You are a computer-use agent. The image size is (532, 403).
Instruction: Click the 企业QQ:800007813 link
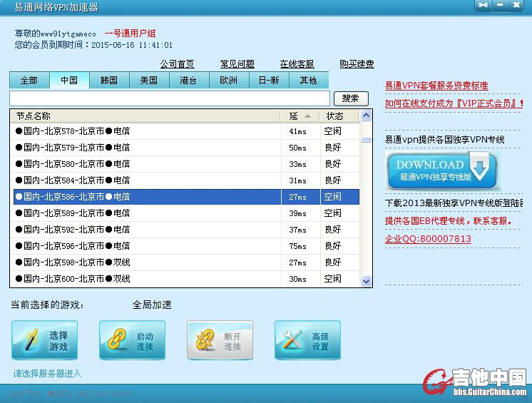click(428, 239)
